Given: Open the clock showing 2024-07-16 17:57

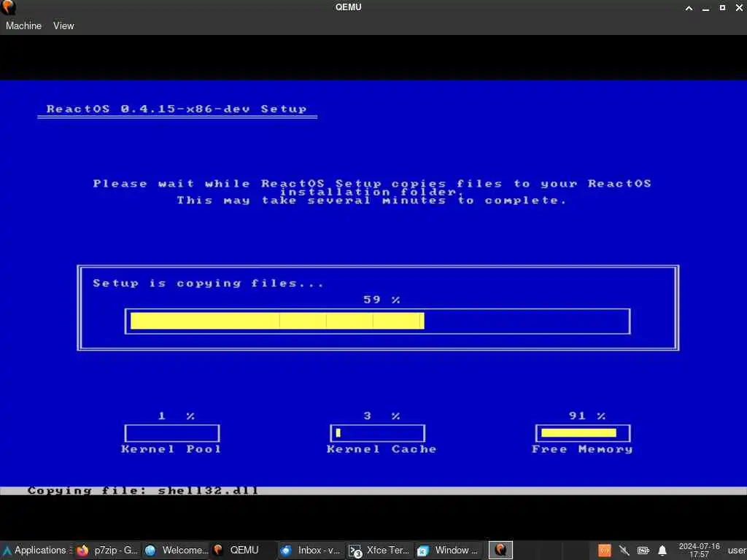Looking at the screenshot, I should click(699, 550).
